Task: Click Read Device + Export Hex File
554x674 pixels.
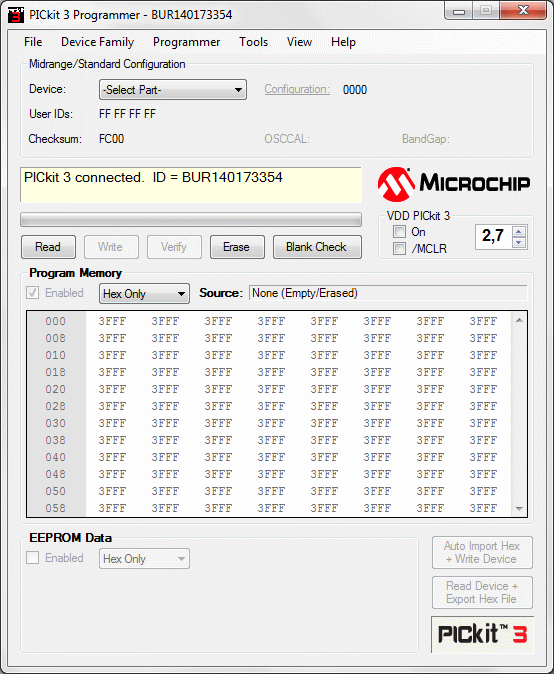Action: coord(482,592)
